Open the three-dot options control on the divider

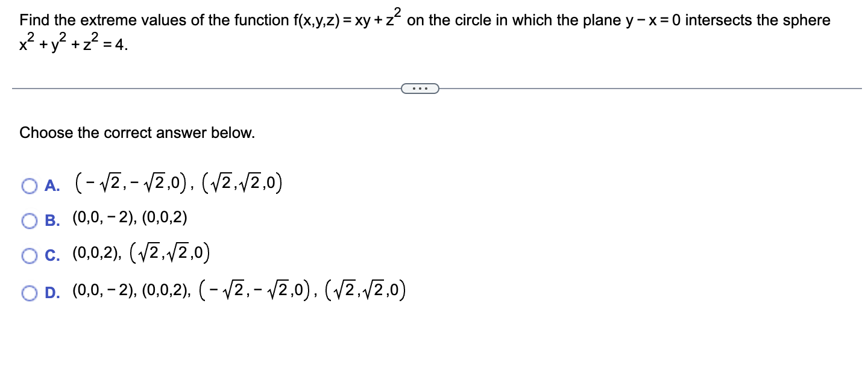coord(420,88)
